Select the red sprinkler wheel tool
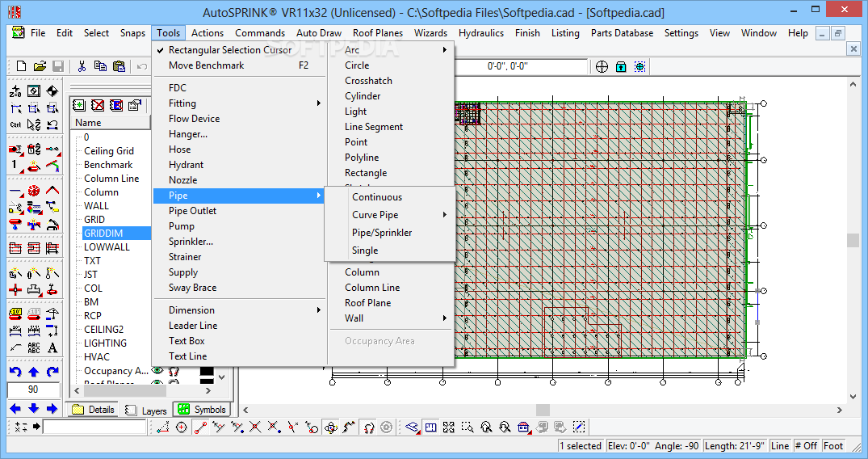The width and height of the screenshot is (868, 459). pos(34,192)
